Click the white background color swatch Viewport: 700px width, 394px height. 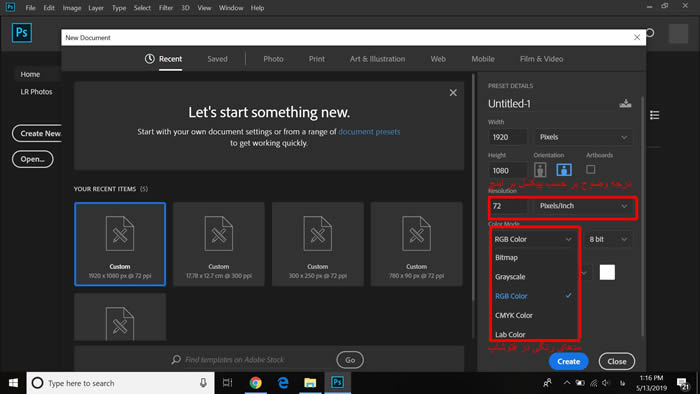tap(607, 272)
